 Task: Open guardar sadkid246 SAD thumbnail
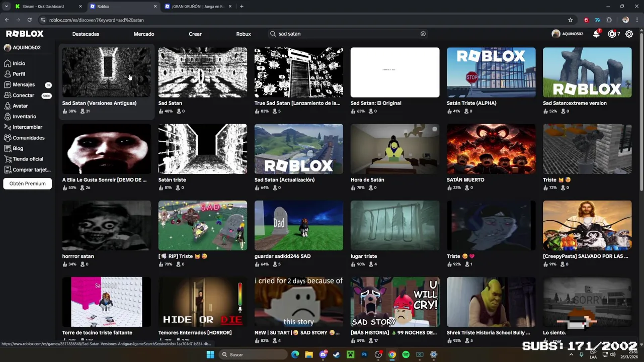point(299,225)
